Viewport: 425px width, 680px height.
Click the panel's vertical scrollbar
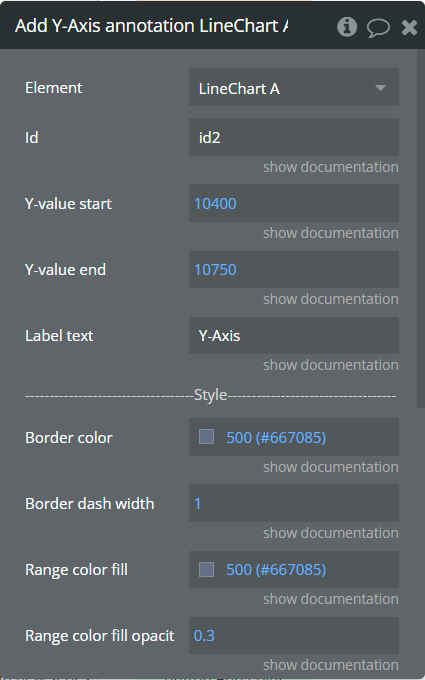click(420, 228)
